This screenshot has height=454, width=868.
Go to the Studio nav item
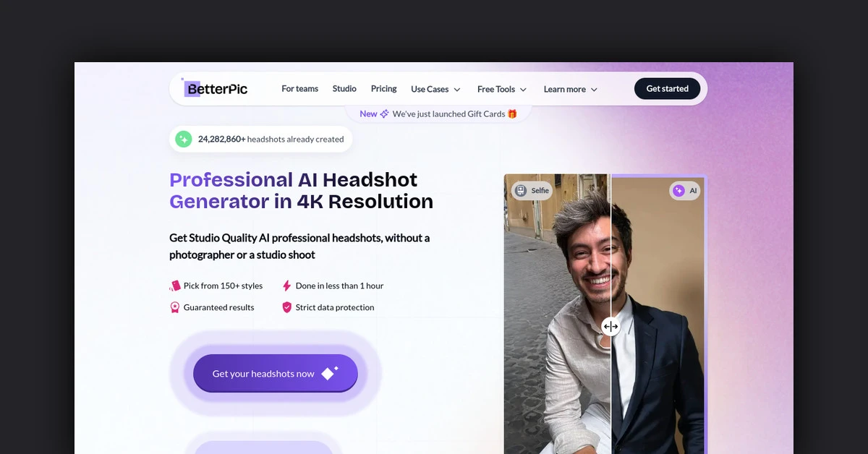coord(344,88)
